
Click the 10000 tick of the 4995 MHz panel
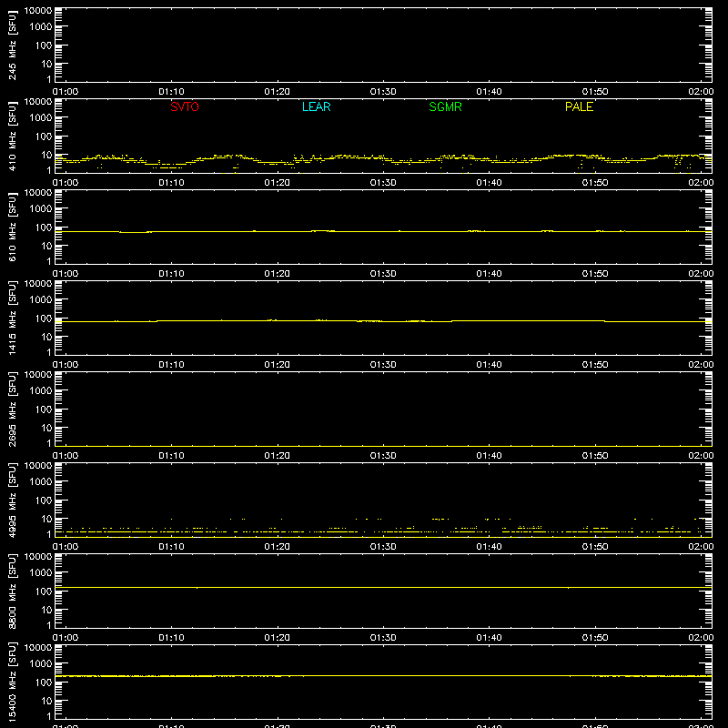(38, 466)
